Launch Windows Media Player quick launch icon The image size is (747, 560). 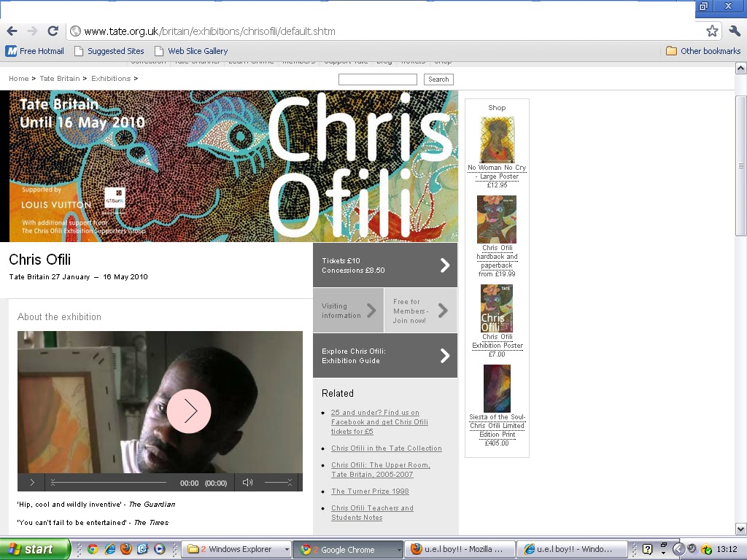coord(160,549)
